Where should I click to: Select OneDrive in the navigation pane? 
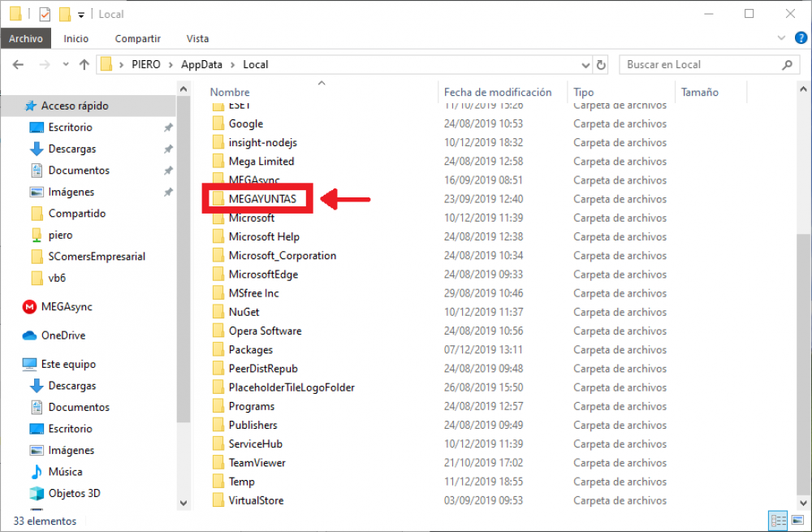[x=63, y=335]
